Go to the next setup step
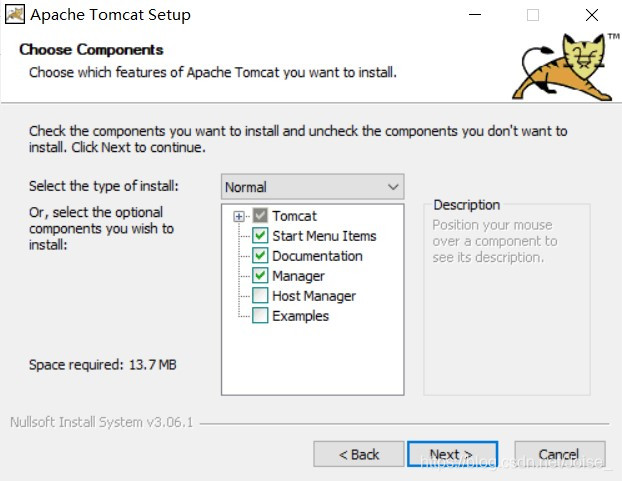Image resolution: width=622 pixels, height=481 pixels. [x=452, y=454]
